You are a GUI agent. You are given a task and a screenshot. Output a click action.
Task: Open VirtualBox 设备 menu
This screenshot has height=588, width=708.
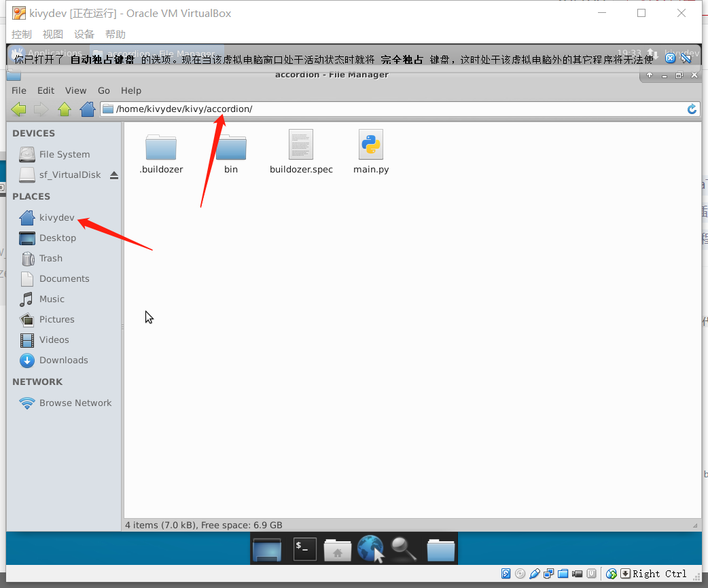[x=84, y=35]
